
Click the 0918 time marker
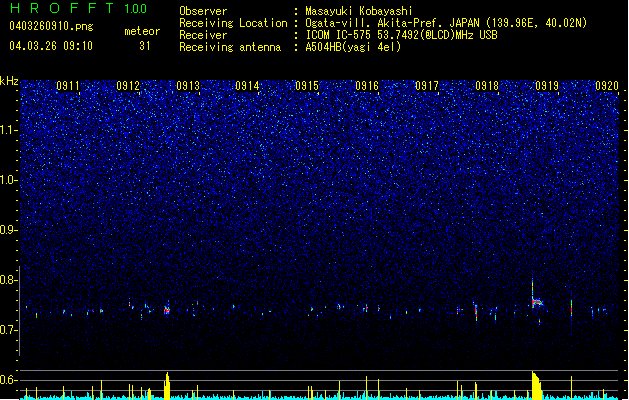pos(487,86)
